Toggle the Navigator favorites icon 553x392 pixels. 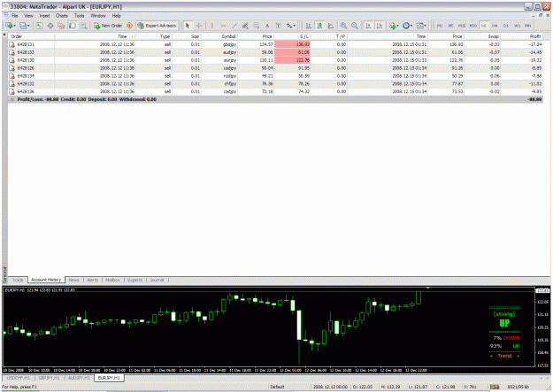click(x=61, y=26)
